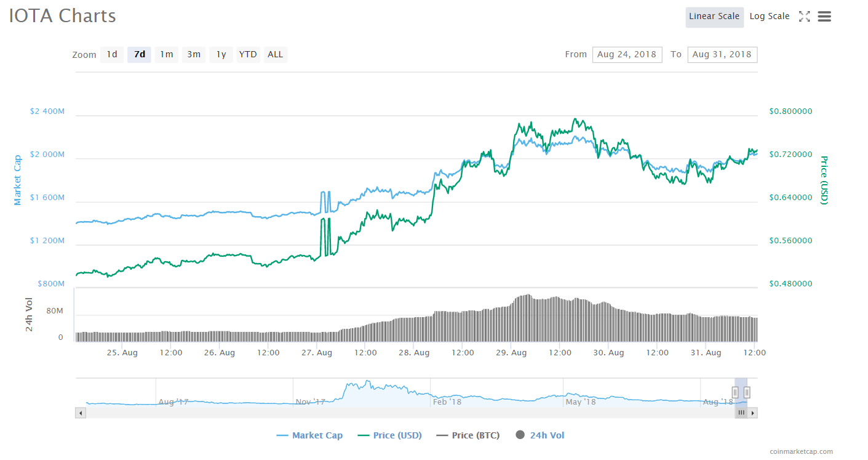Viewport: 868px width, 460px height.
Task: Click the 26. Aug date axis label
Action: [x=219, y=353]
